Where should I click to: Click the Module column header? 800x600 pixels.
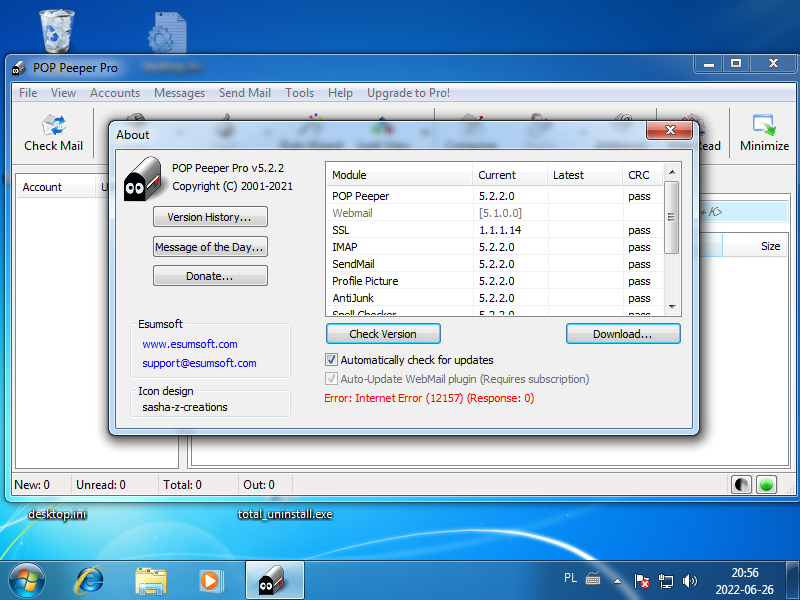pyautogui.click(x=399, y=174)
